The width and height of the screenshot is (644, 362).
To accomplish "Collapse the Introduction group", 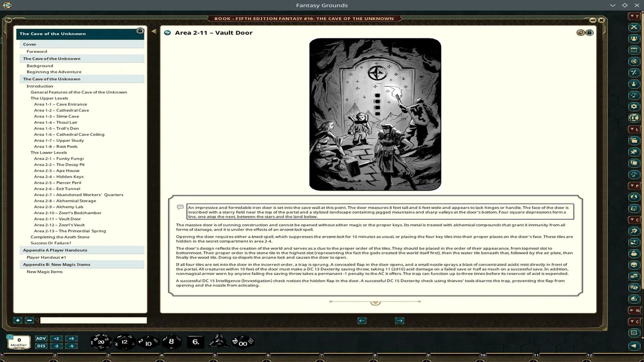I will tap(40, 86).
